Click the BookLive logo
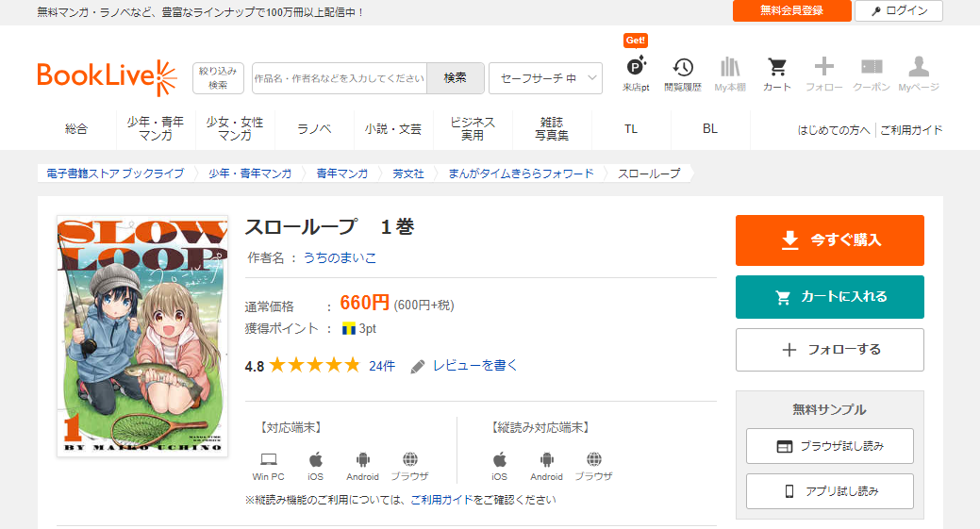980x529 pixels. pos(107,77)
